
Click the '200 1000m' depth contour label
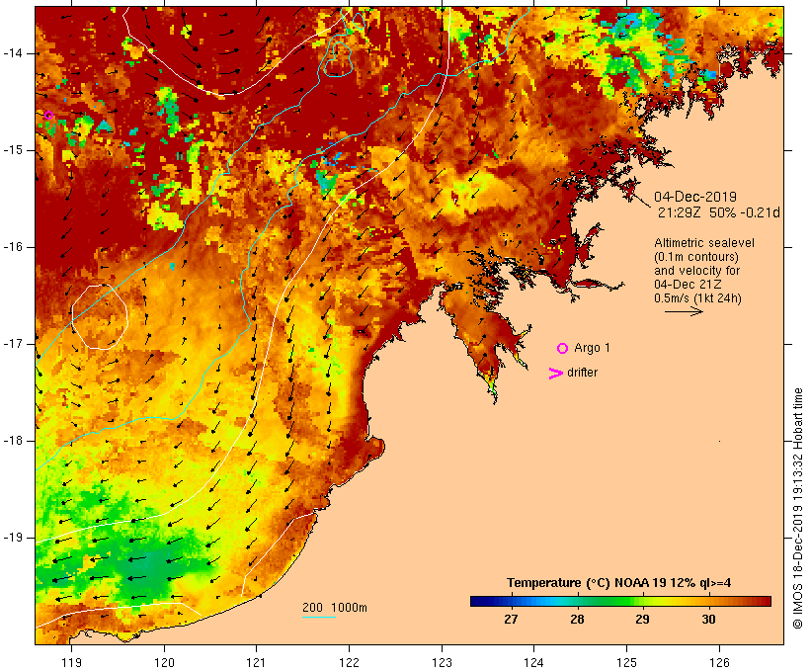[x=335, y=608]
